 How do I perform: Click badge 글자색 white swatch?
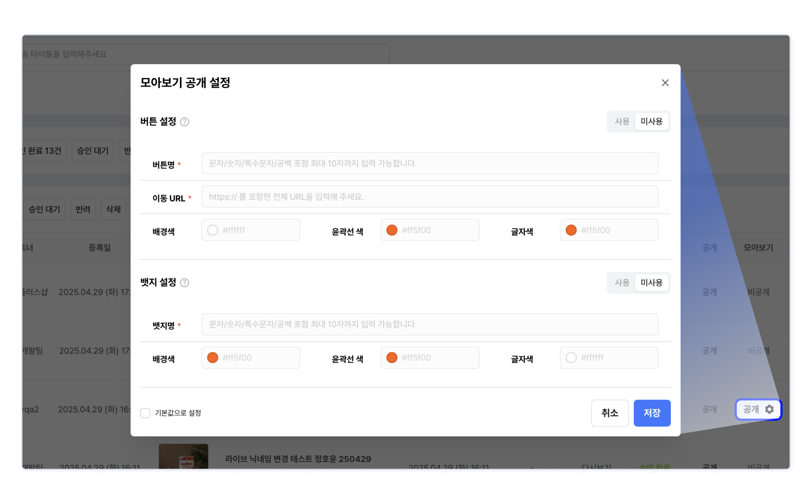click(x=571, y=358)
